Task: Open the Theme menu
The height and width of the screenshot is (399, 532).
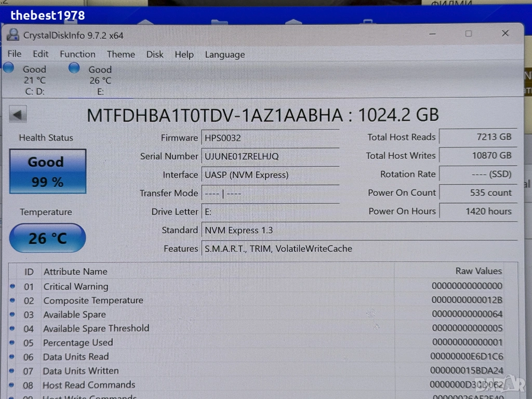Action: coord(121,54)
